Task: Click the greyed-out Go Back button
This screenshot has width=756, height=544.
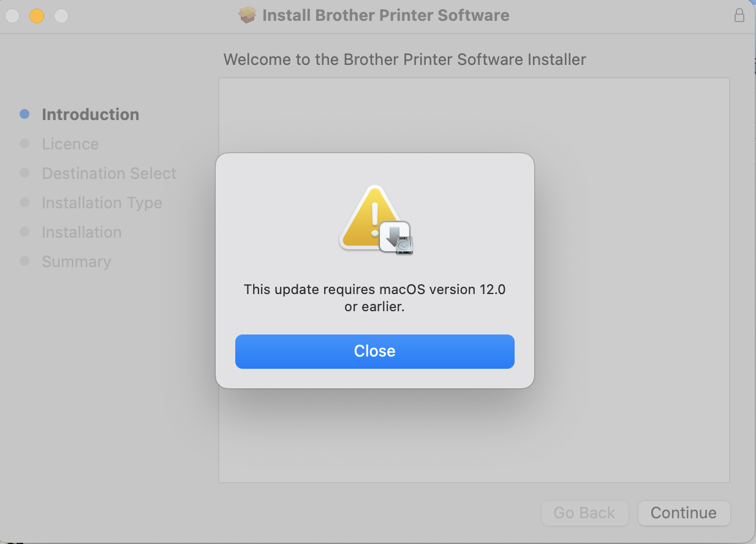Action: [584, 513]
